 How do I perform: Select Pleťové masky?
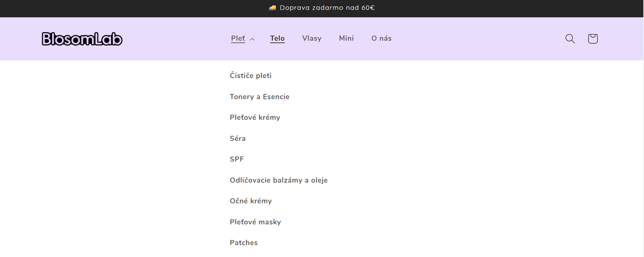pos(255,222)
